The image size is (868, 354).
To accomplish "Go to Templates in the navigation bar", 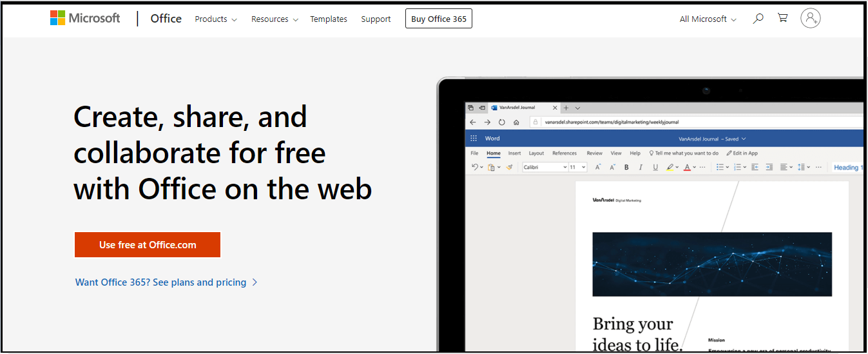I will tap(329, 19).
